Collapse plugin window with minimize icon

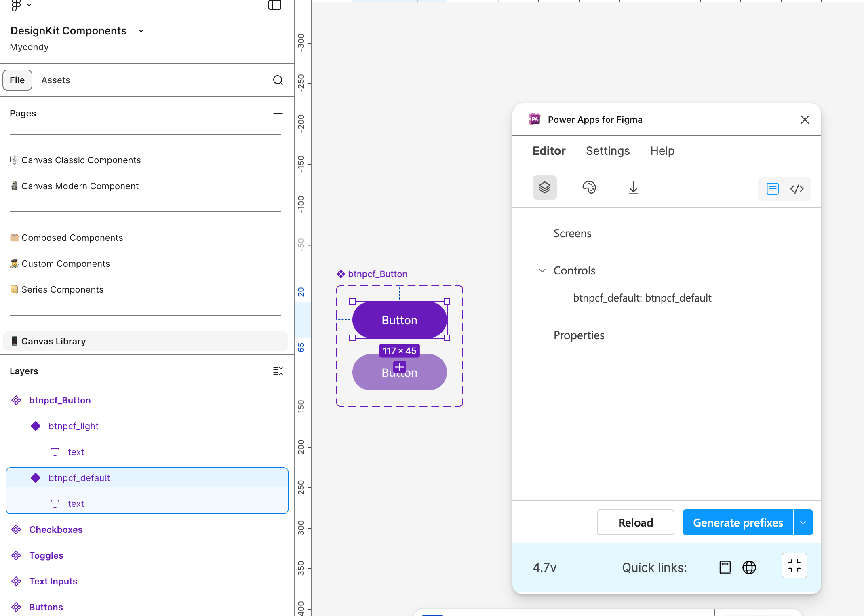click(794, 565)
